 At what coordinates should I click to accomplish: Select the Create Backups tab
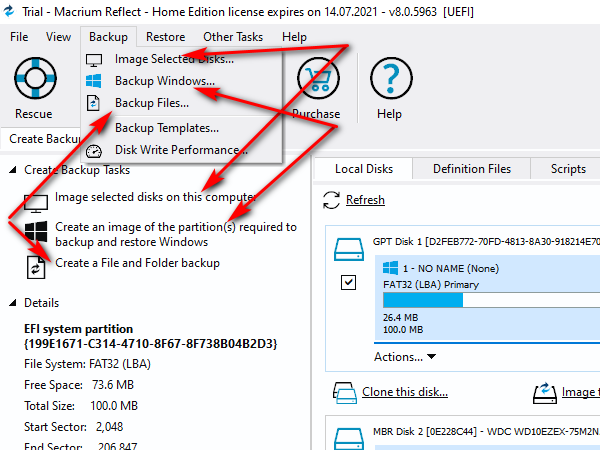pos(43,139)
